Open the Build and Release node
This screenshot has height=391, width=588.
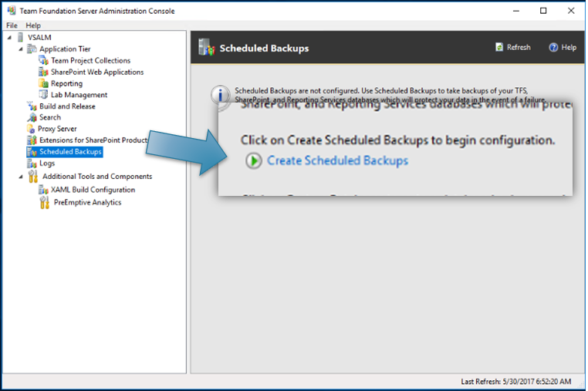click(x=67, y=106)
